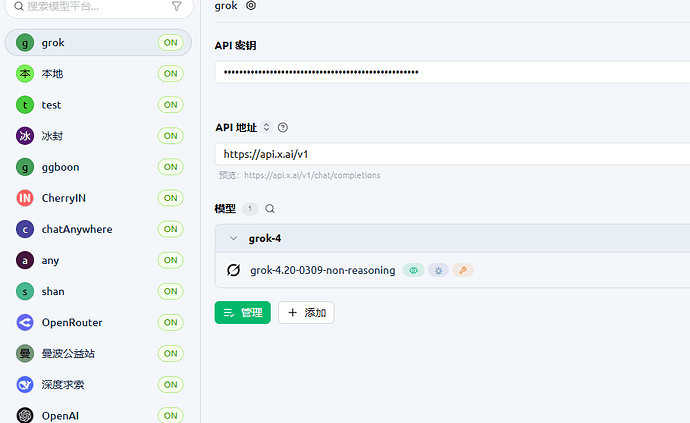Click the test provider avatar icon
The width and height of the screenshot is (690, 423).
point(25,105)
